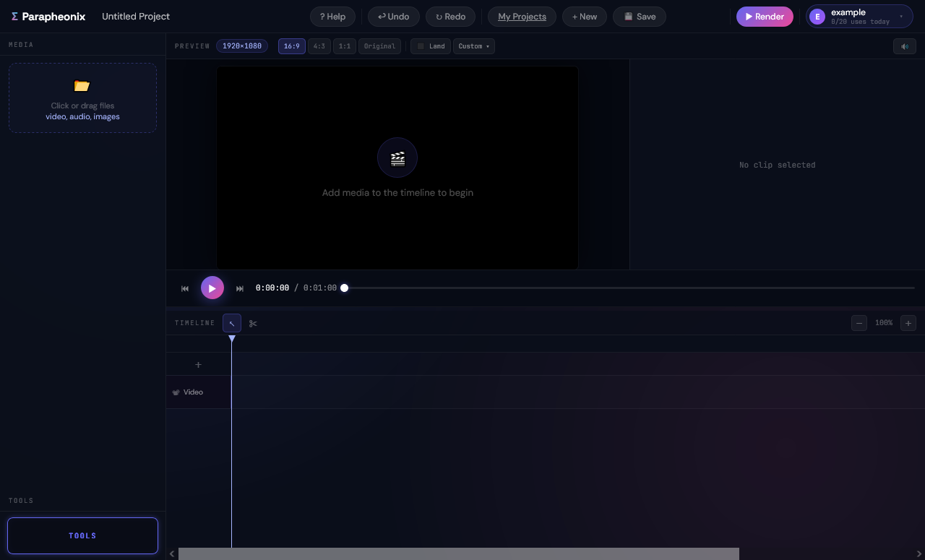Click the playback seek bar handle

(345, 288)
